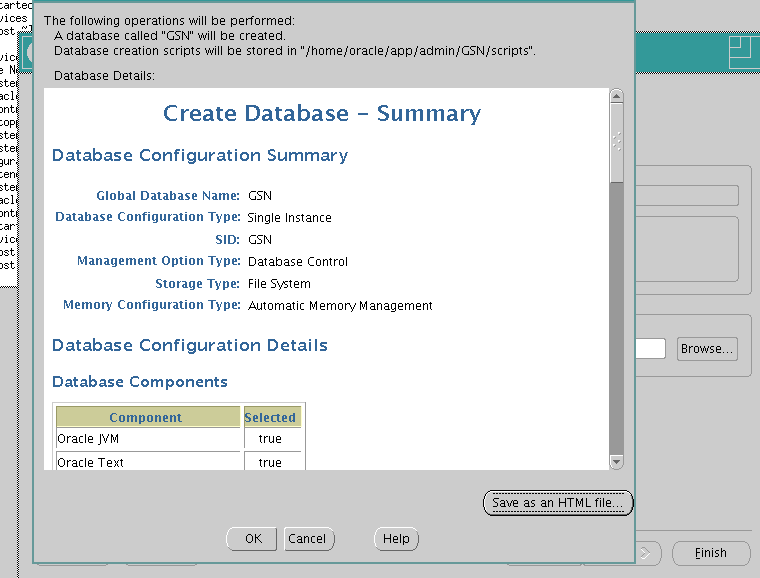Click Automatic Memory Management value
This screenshot has width=760, height=578.
340,306
